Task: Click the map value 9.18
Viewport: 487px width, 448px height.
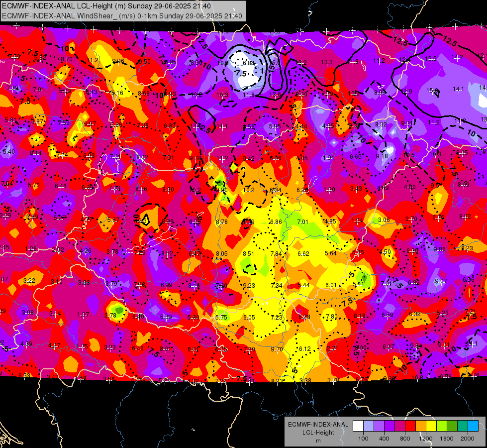Action: pyautogui.click(x=382, y=156)
